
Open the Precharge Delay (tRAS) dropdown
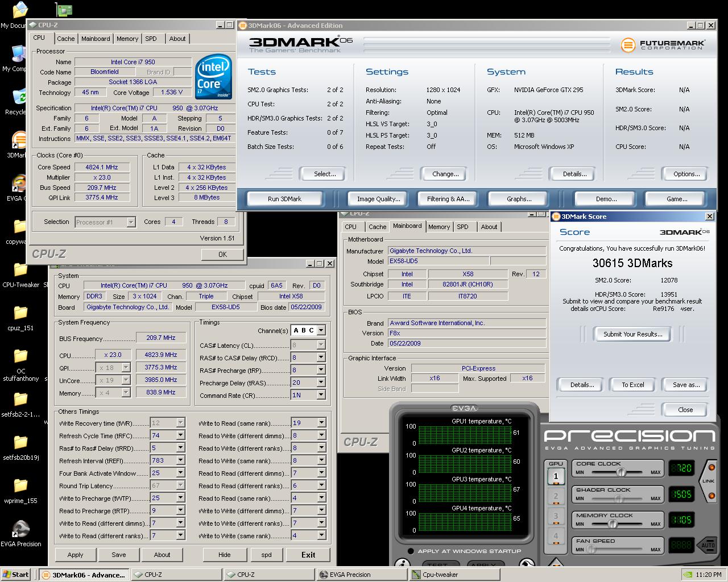(321, 383)
